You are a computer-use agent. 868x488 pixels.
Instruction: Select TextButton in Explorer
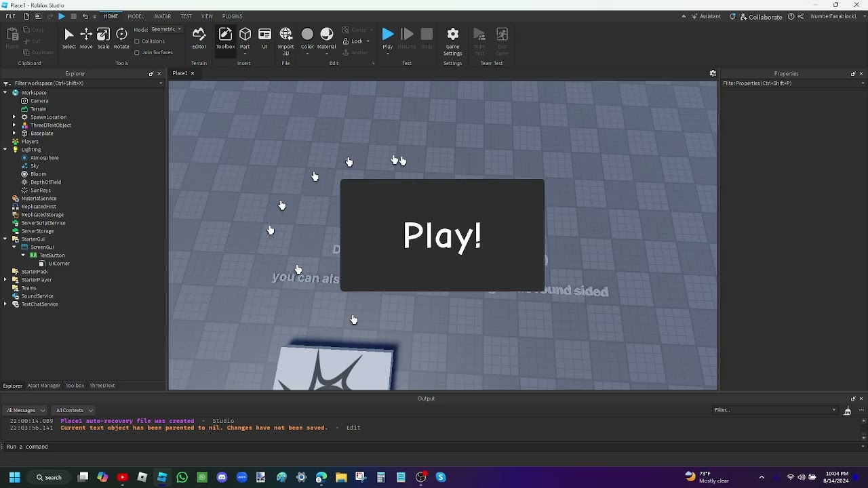(52, 256)
